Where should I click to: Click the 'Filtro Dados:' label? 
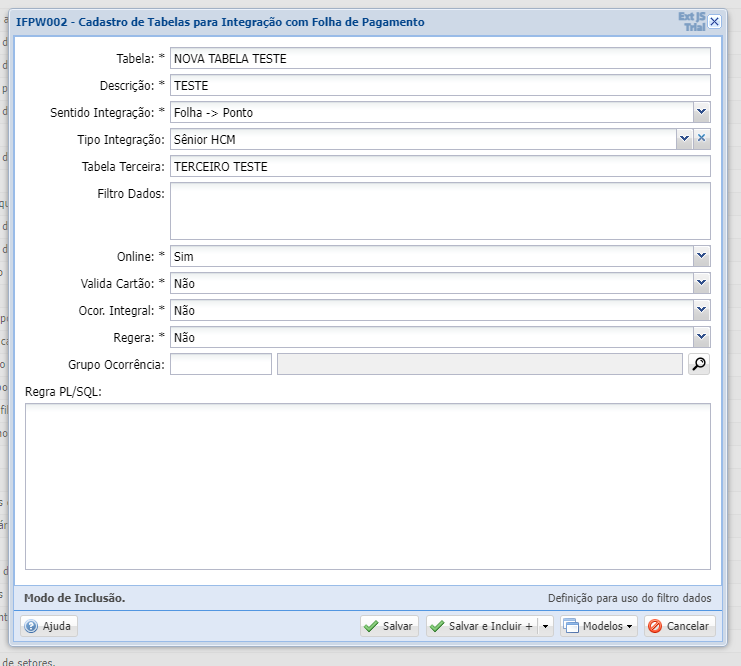click(131, 193)
